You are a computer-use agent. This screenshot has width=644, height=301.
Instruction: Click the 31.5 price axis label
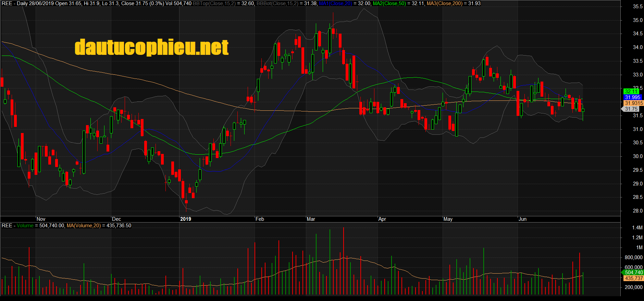638,116
